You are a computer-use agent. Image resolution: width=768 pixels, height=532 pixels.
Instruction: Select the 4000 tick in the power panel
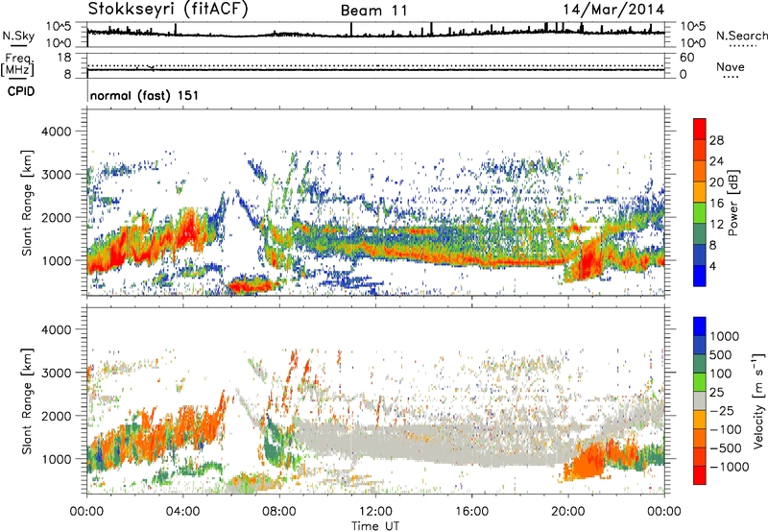(x=56, y=132)
